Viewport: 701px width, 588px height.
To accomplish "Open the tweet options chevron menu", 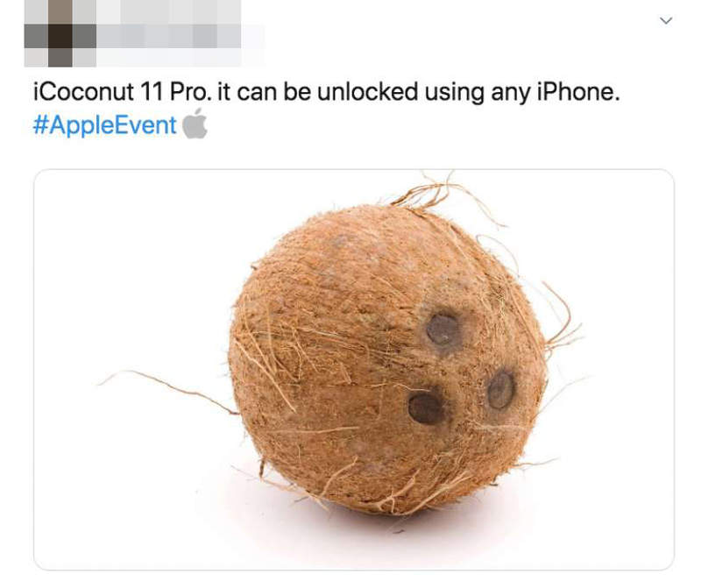I will (666, 20).
